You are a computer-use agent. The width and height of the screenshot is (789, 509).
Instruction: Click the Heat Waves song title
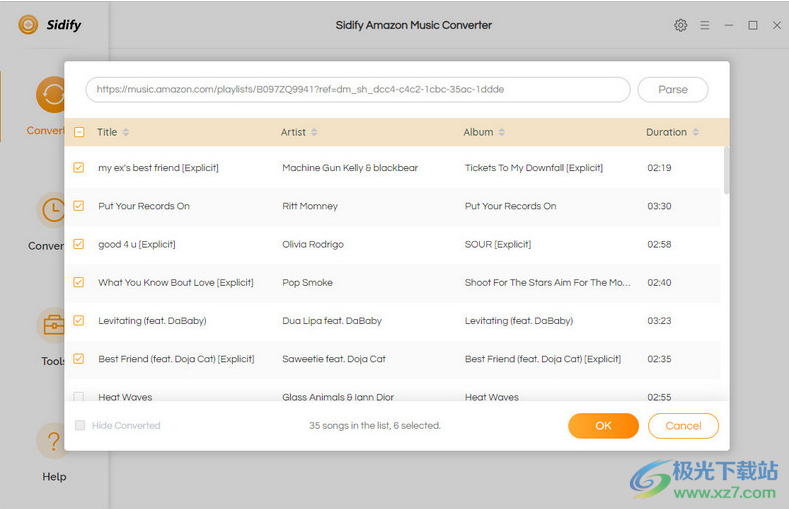coord(125,397)
